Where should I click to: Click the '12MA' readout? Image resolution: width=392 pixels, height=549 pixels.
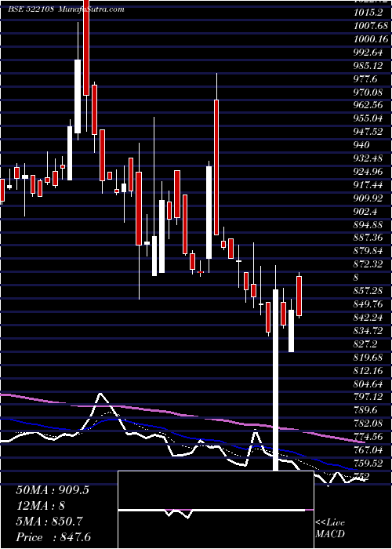[x=40, y=506]
